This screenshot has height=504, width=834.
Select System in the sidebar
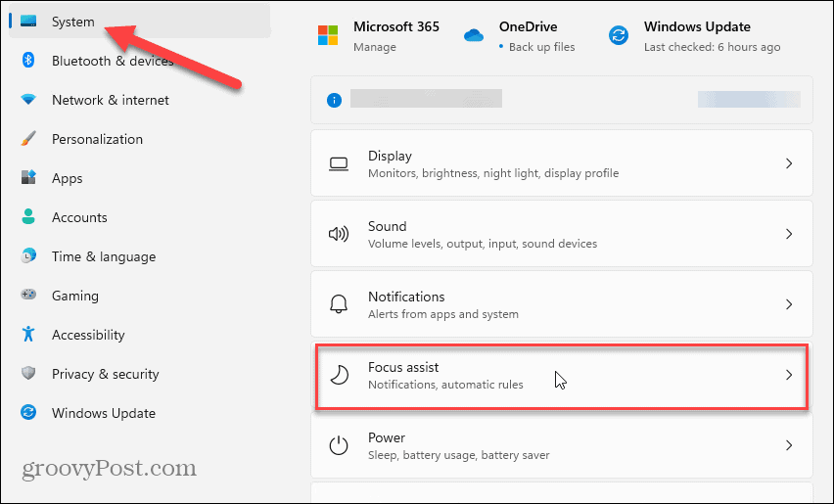[x=140, y=22]
